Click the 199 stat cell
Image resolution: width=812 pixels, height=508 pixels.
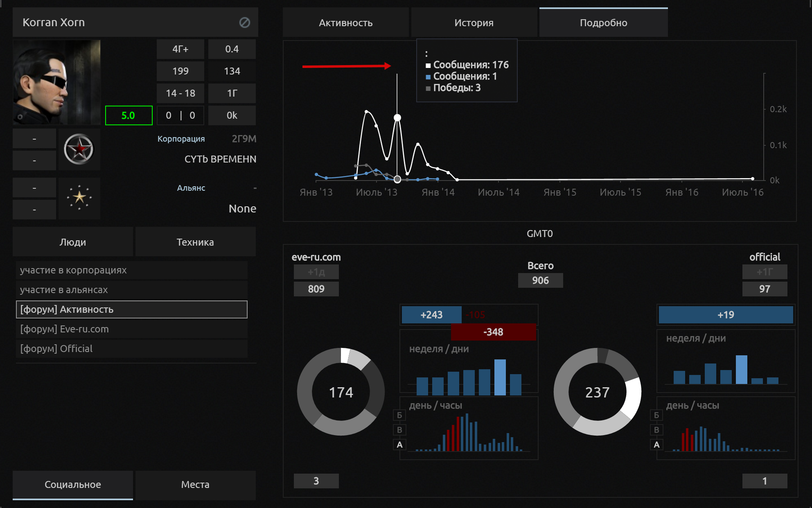180,71
